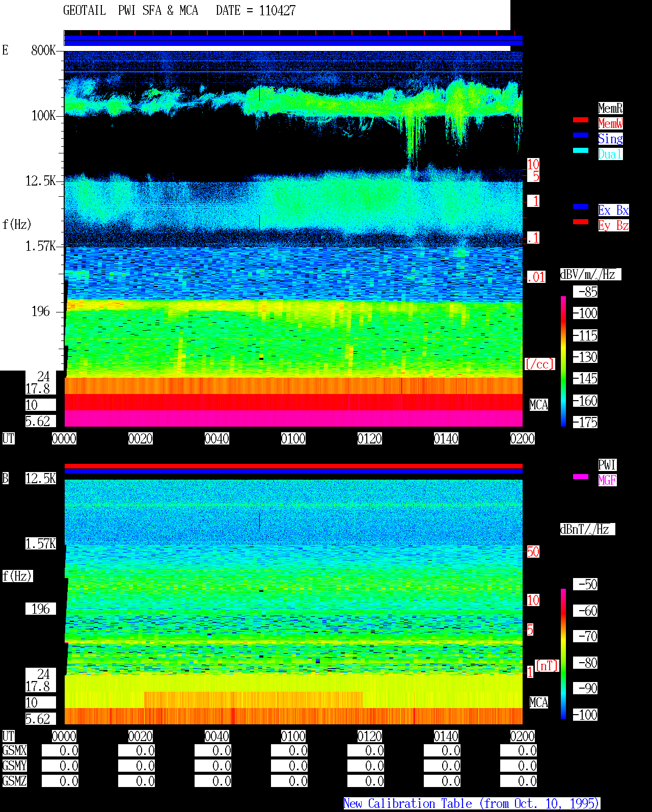Click the -175 color scale value

(x=586, y=422)
